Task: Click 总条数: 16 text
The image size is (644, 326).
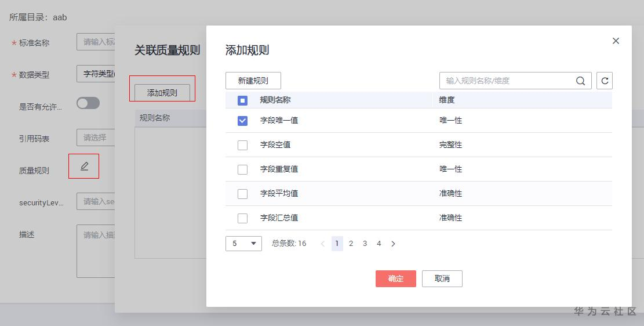Action: click(x=289, y=244)
